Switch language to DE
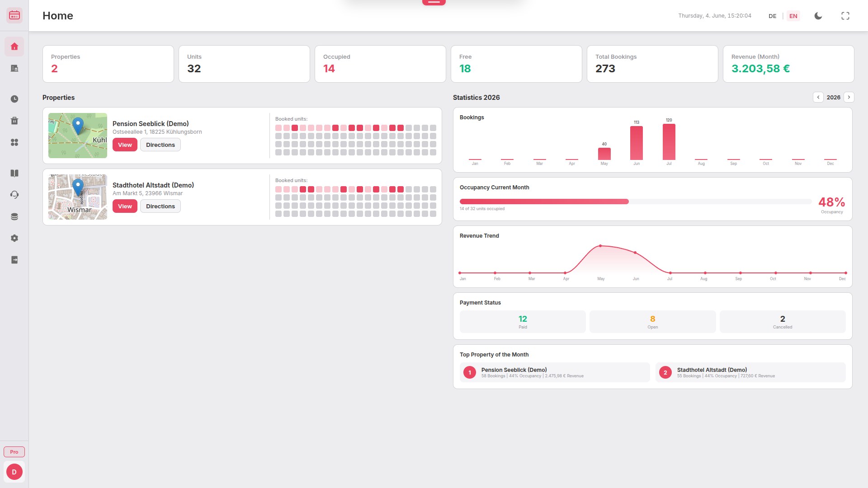 tap(773, 16)
